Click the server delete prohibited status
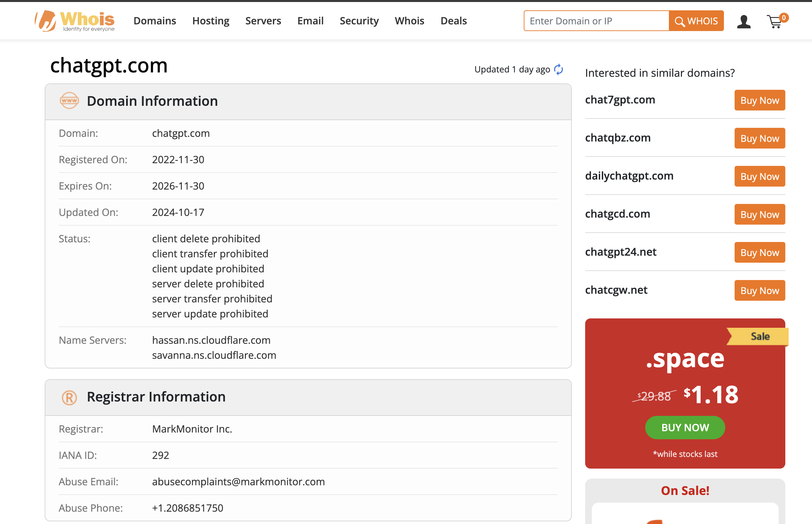This screenshot has width=812, height=524. [x=208, y=284]
